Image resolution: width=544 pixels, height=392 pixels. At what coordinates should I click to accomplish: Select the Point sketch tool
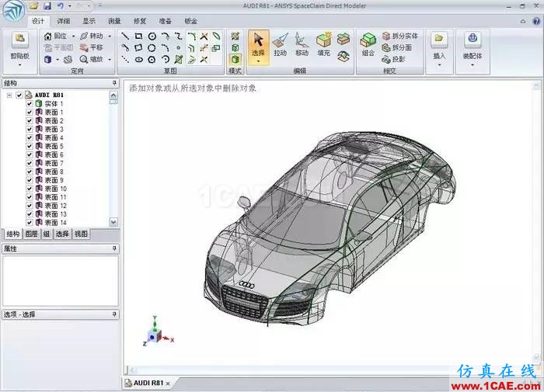coord(178,48)
